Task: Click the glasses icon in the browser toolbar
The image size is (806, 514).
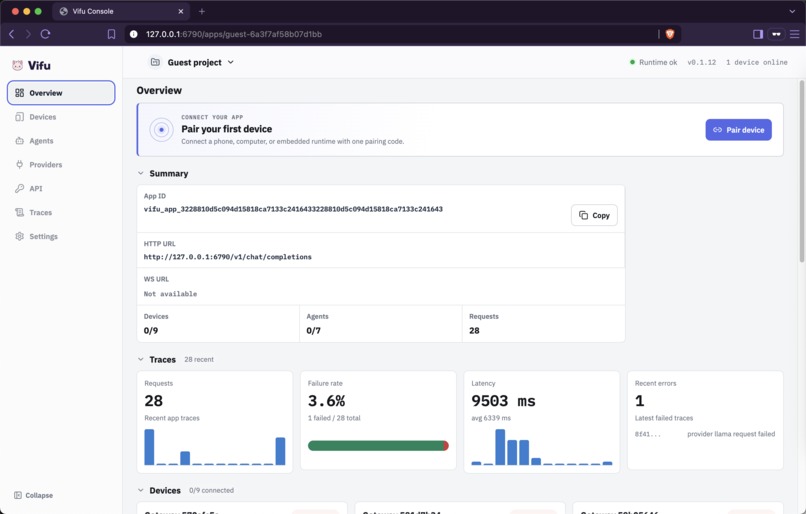Action: [x=776, y=34]
